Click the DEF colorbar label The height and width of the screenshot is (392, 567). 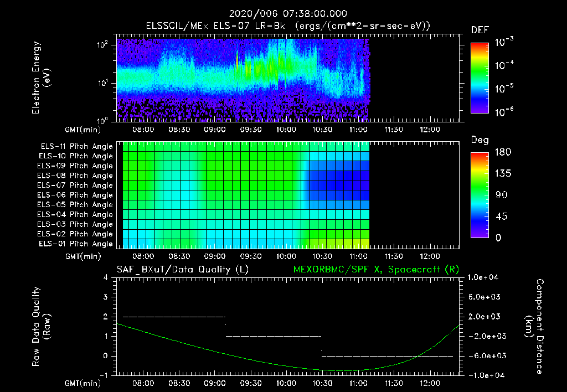pyautogui.click(x=480, y=30)
